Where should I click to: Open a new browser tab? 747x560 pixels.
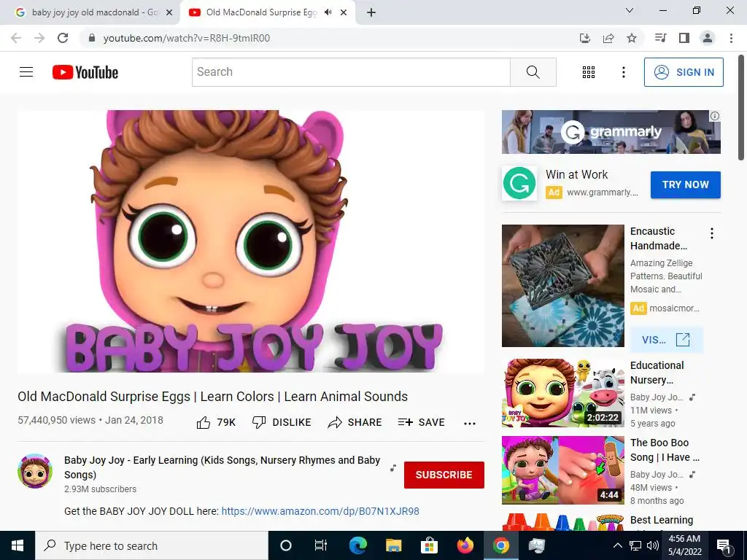(x=371, y=13)
